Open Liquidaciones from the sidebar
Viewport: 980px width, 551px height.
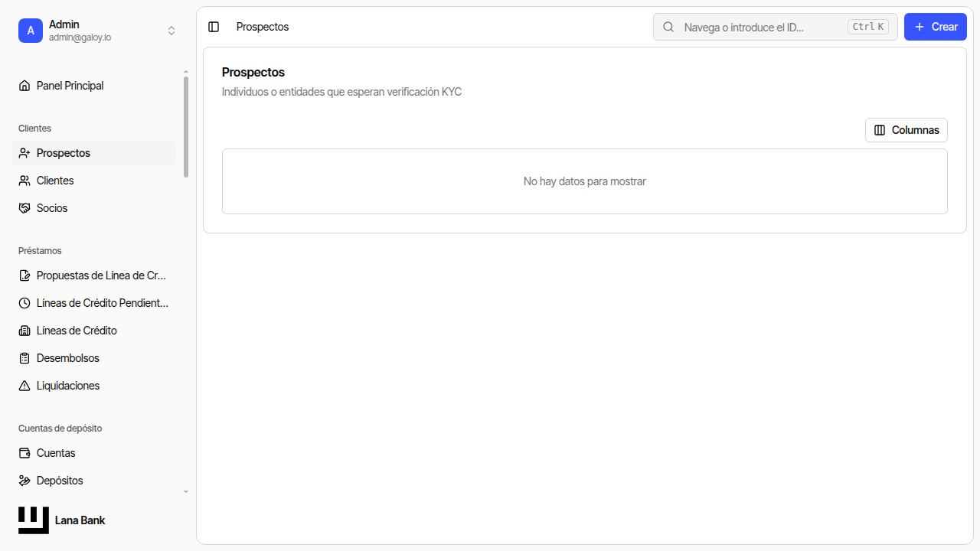point(94,386)
